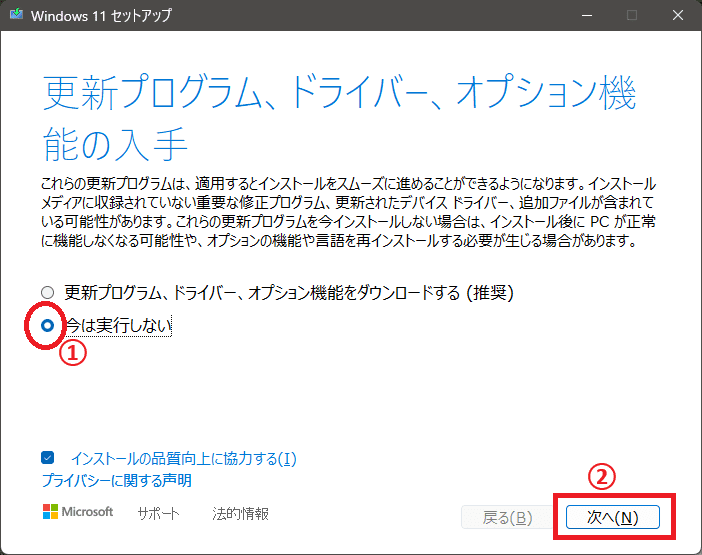702x555 pixels.
Task: Click the disabled 戻る(B) button
Action: tap(507, 517)
